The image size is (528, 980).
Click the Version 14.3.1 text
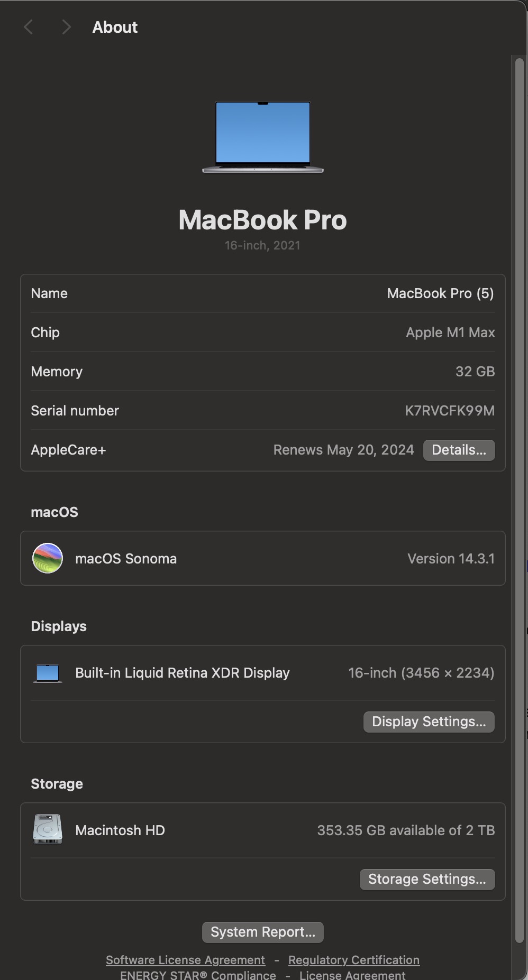[451, 559]
